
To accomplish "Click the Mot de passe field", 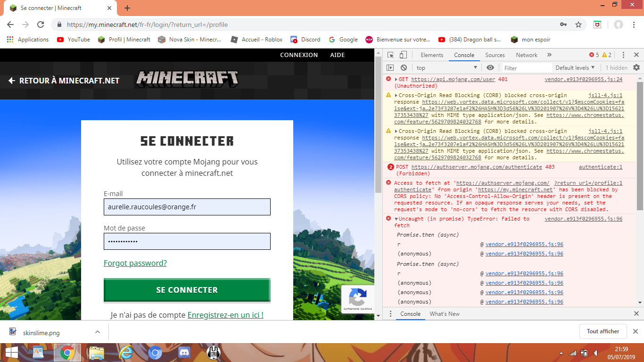I will pos(187,241).
